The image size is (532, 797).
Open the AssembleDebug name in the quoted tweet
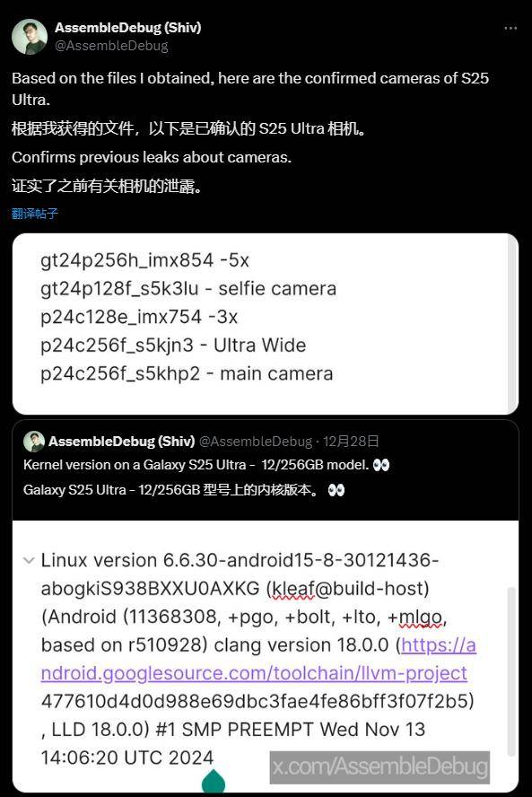pos(121,442)
